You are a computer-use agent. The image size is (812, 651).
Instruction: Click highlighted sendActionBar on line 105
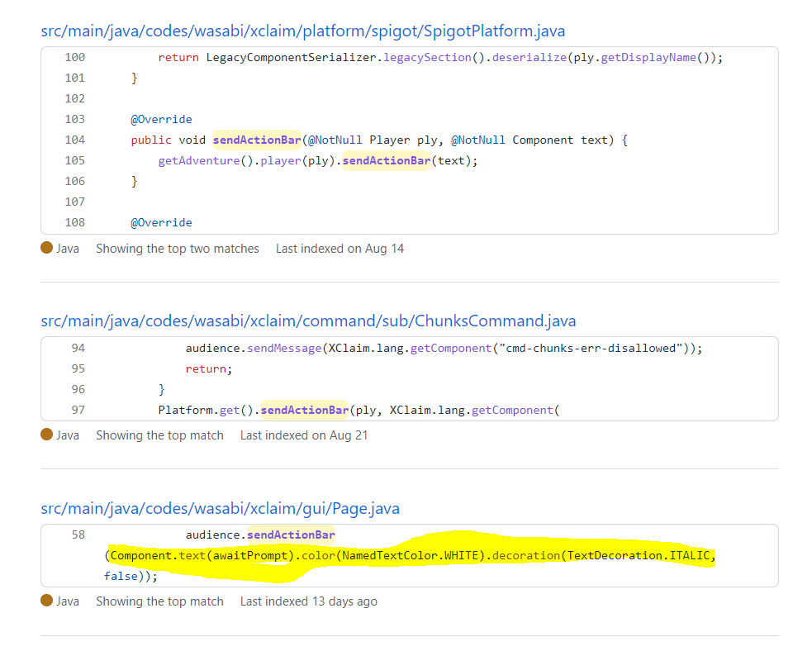coord(387,161)
